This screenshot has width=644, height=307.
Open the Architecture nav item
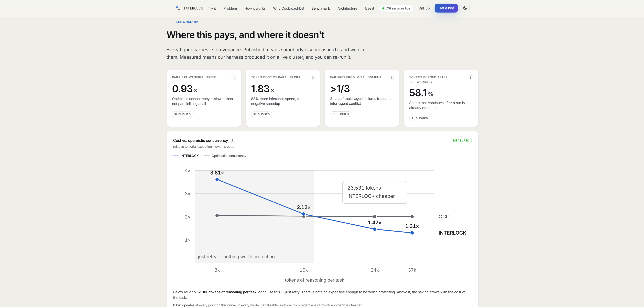[x=347, y=8]
